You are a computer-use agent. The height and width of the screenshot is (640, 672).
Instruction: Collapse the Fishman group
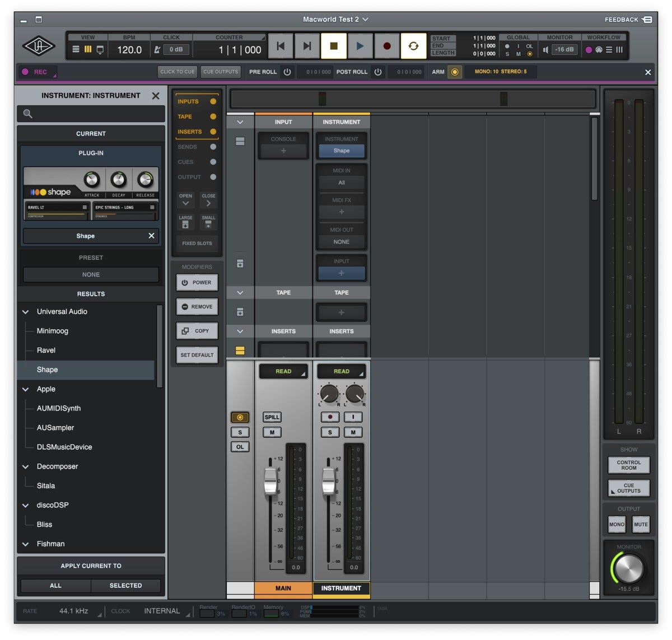tap(25, 544)
